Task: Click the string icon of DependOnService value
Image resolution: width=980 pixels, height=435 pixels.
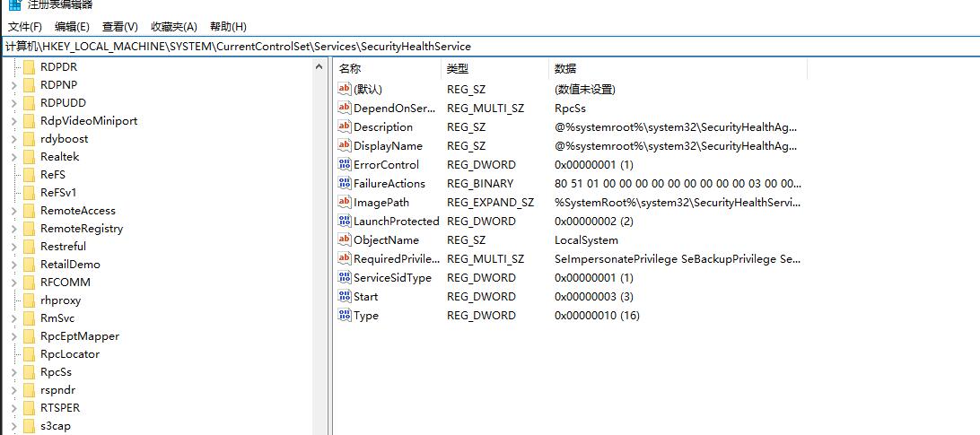Action: click(x=345, y=109)
